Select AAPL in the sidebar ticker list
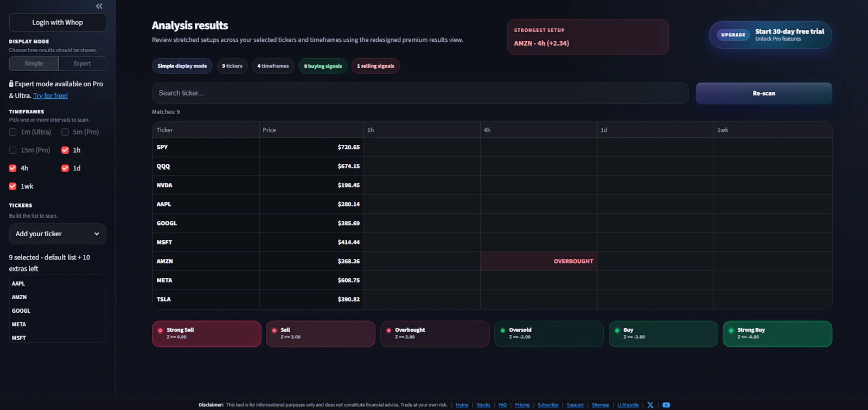Viewport: 868px width, 410px height. pyautogui.click(x=18, y=283)
